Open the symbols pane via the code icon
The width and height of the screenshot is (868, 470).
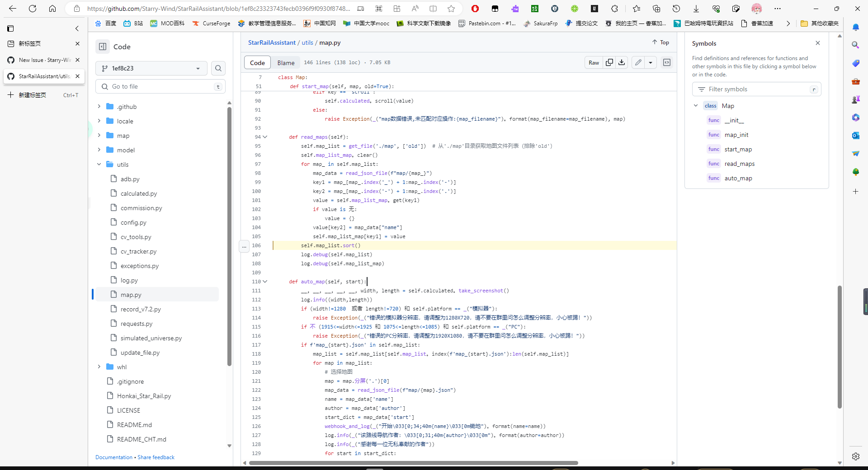(666, 62)
